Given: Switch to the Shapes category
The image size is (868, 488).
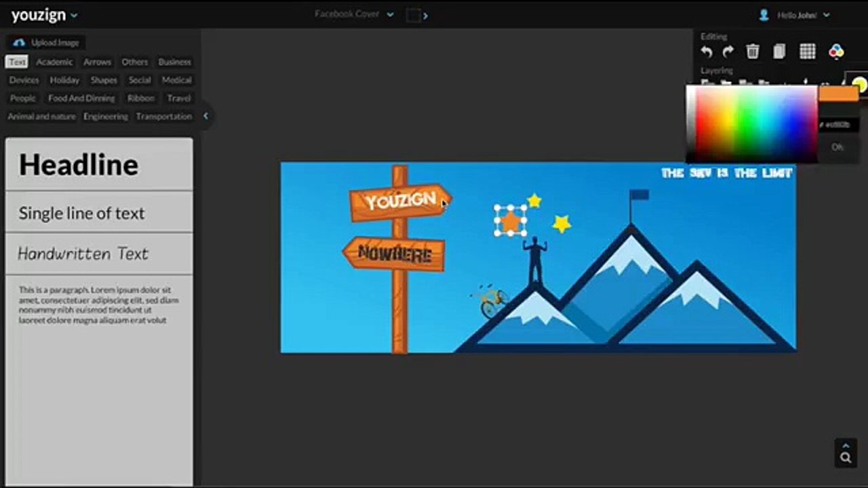Looking at the screenshot, I should [104, 80].
